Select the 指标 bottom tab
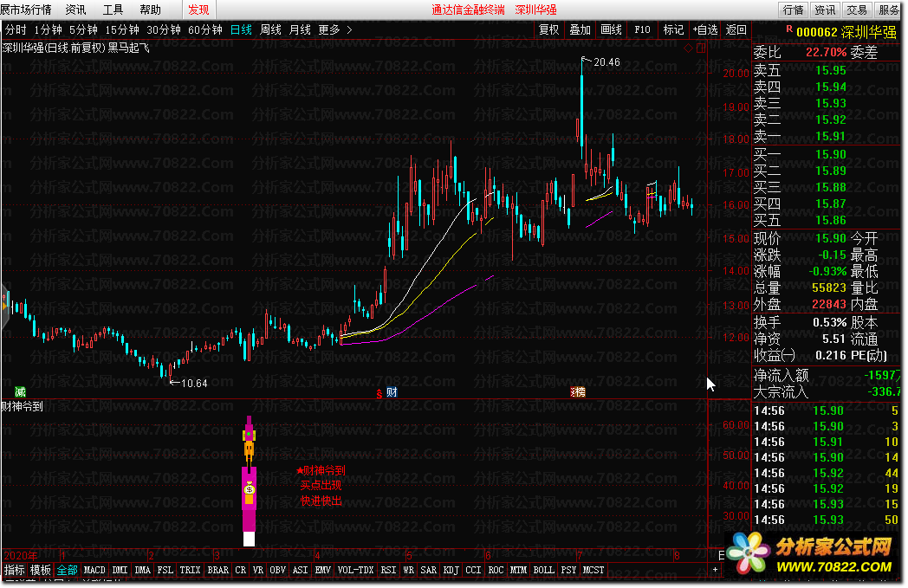The width and height of the screenshot is (908, 588). coord(14,570)
